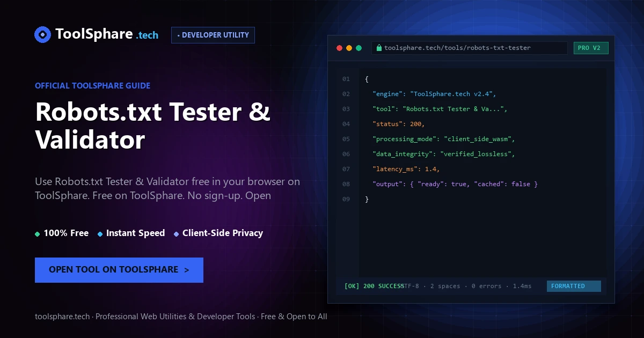The height and width of the screenshot is (338, 644).
Task: Click the "data_integrity" code line
Action: 444,154
